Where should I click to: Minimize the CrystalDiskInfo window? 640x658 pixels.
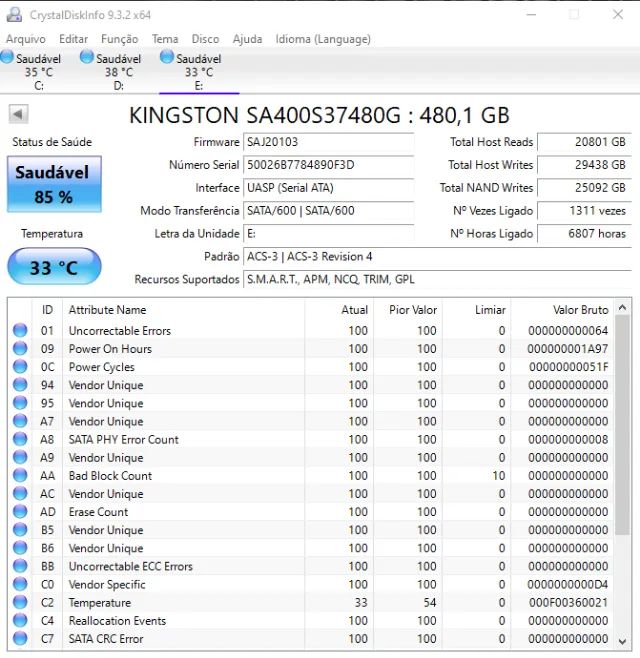point(531,15)
